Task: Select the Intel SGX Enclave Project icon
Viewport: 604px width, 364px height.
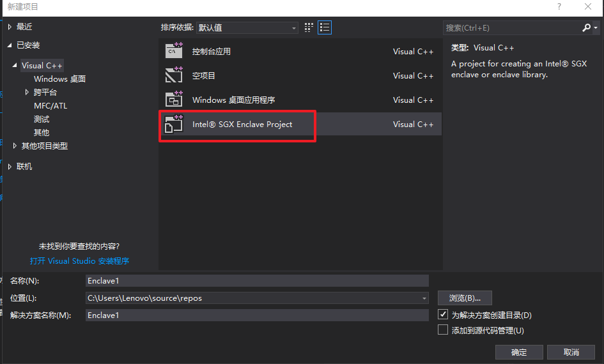Action: [x=174, y=123]
